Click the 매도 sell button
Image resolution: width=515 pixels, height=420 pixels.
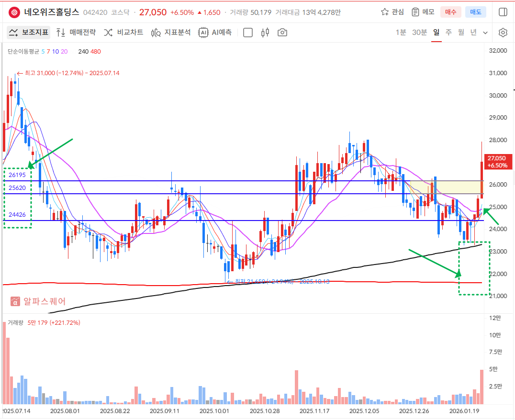click(476, 12)
